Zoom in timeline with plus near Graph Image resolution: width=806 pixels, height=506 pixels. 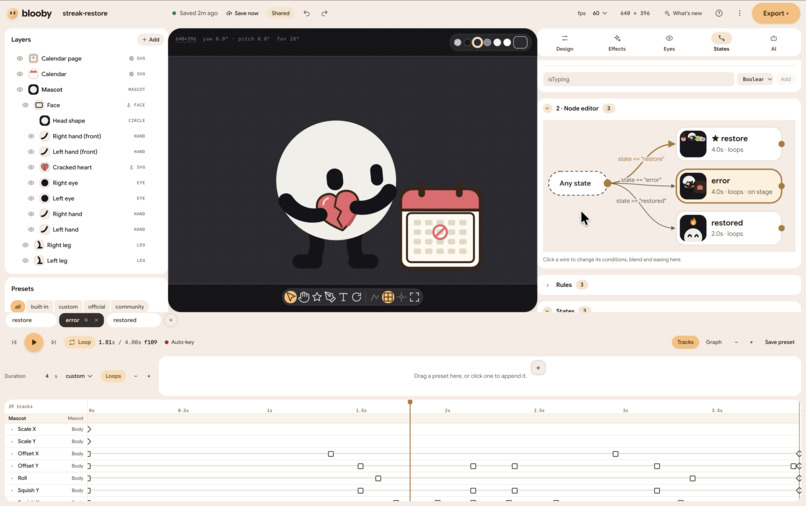pos(751,342)
